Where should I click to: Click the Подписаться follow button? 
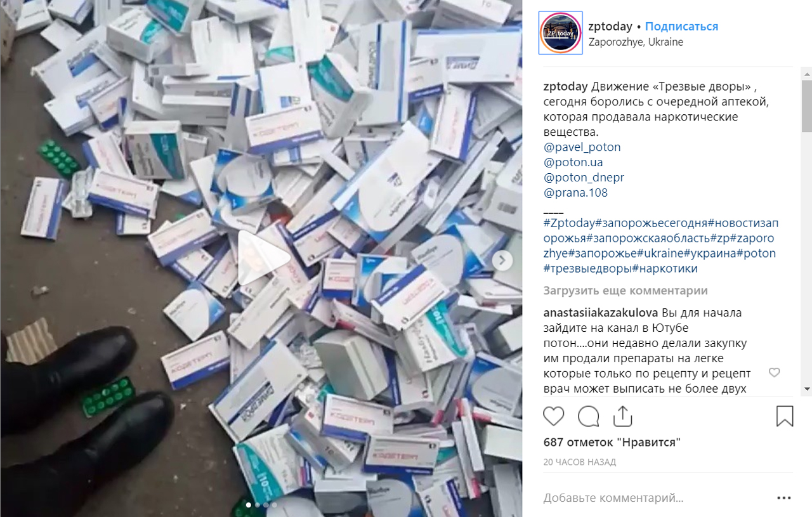[681, 26]
